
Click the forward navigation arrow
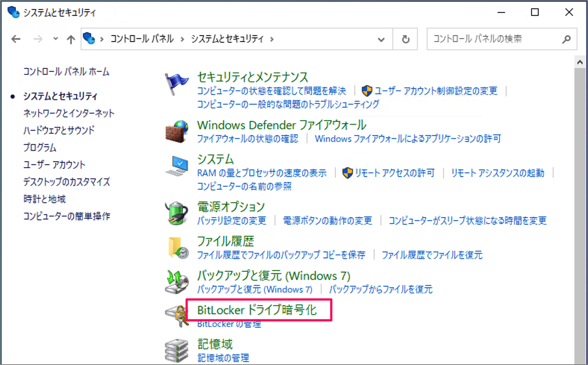click(38, 39)
